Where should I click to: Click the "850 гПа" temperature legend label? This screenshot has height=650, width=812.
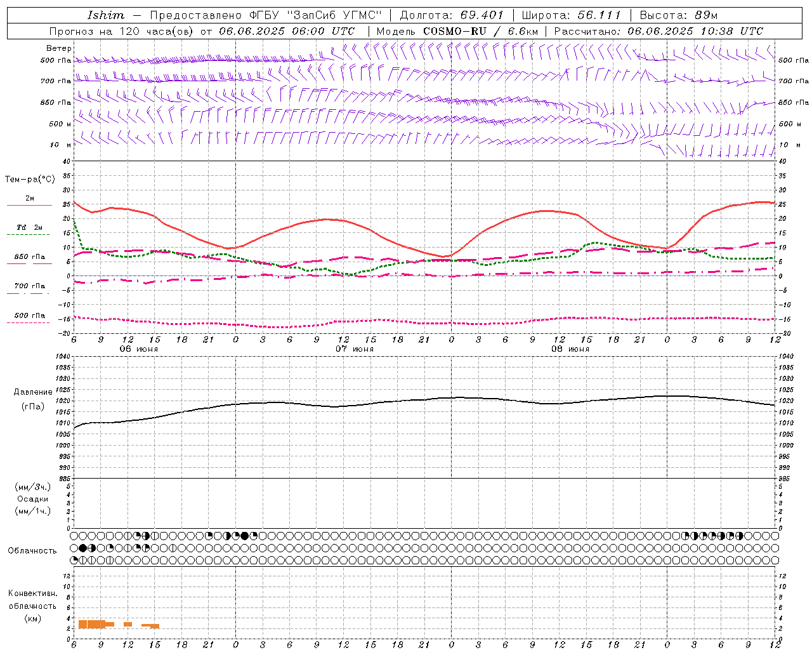(30, 257)
